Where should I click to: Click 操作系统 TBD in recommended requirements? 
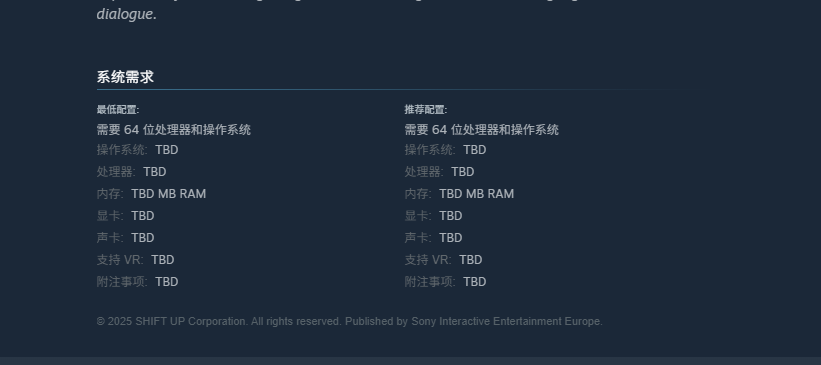point(446,150)
